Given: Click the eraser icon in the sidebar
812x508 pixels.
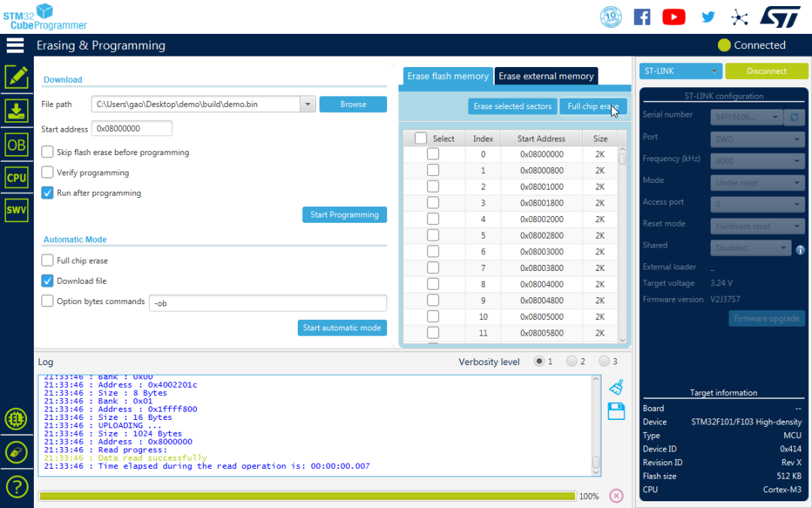Looking at the screenshot, I should point(17,452).
